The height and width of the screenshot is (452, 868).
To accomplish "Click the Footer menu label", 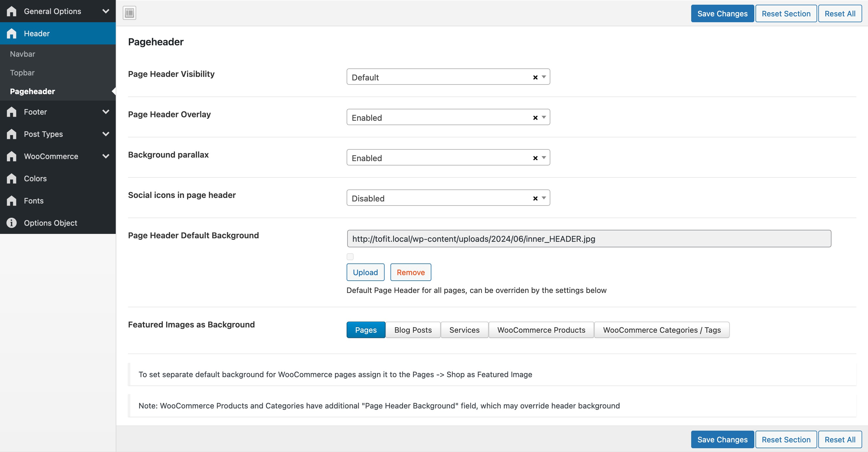I will click(x=35, y=112).
